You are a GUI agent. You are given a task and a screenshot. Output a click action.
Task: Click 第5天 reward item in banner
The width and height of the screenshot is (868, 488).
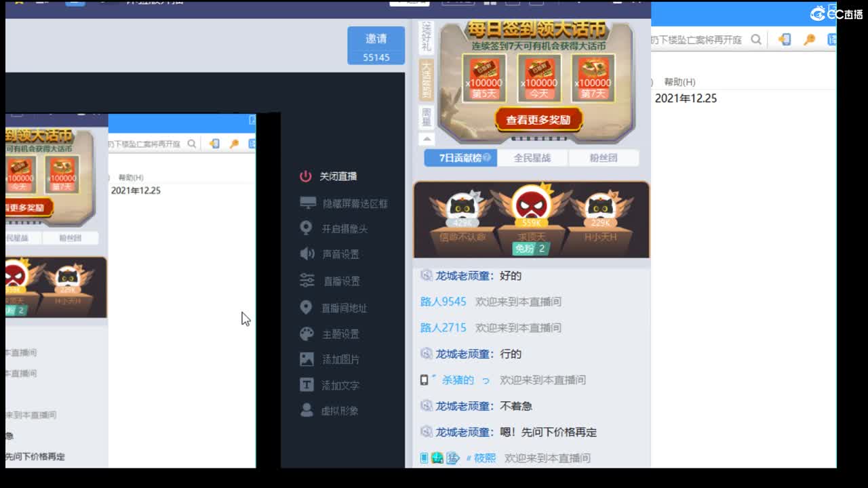click(484, 78)
